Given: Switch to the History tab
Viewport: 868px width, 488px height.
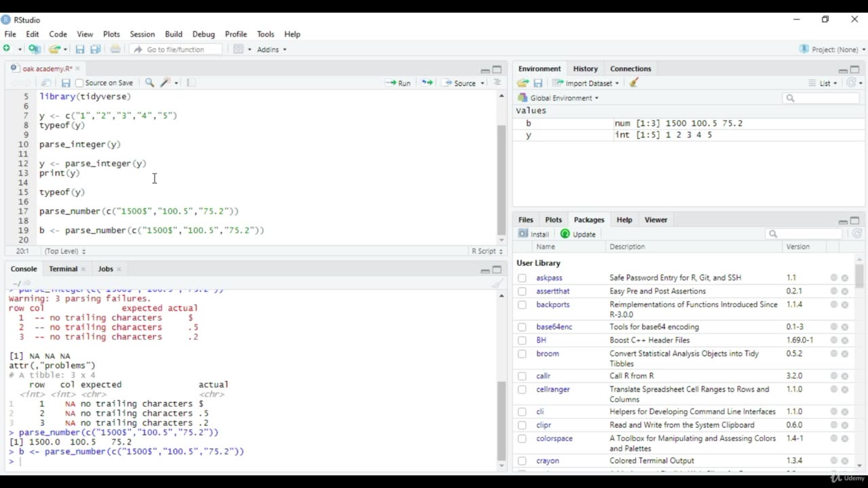Looking at the screenshot, I should pos(585,68).
